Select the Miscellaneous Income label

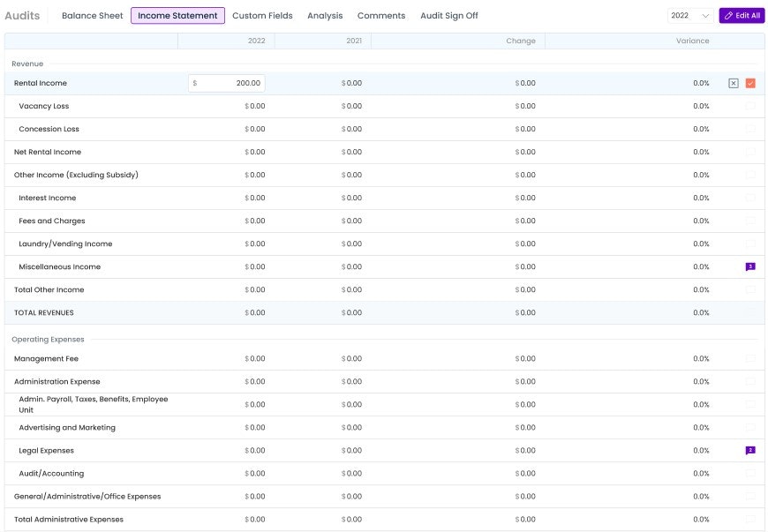tap(59, 266)
